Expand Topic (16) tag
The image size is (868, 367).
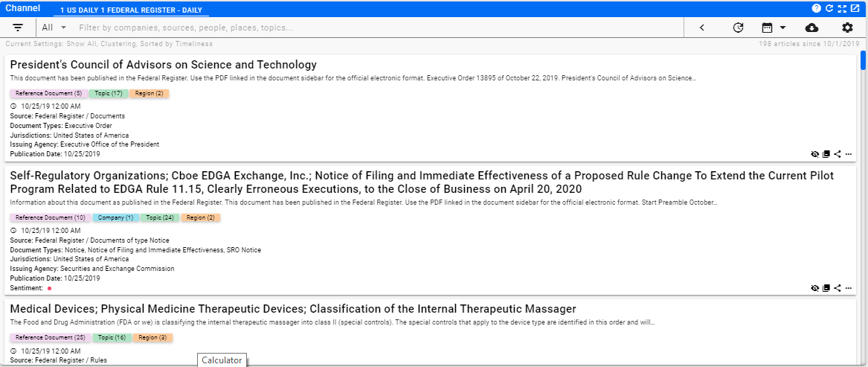112,338
